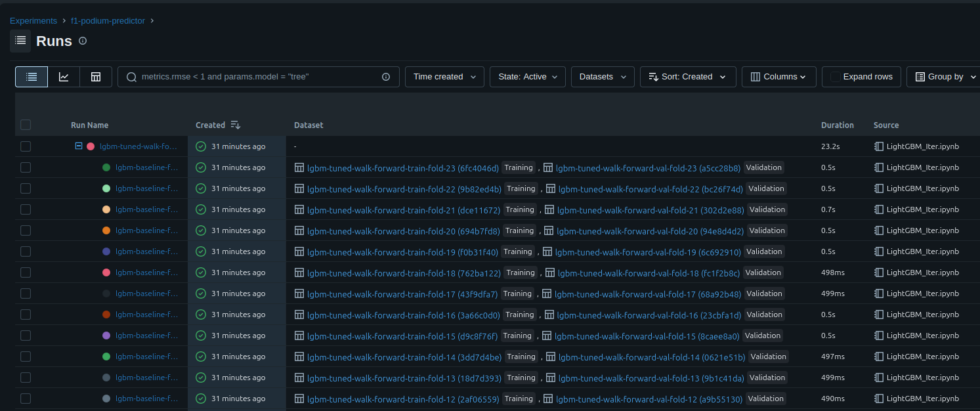
Task: Collapse the lgbm-tuned-walk-fo parent run
Action: 79,146
